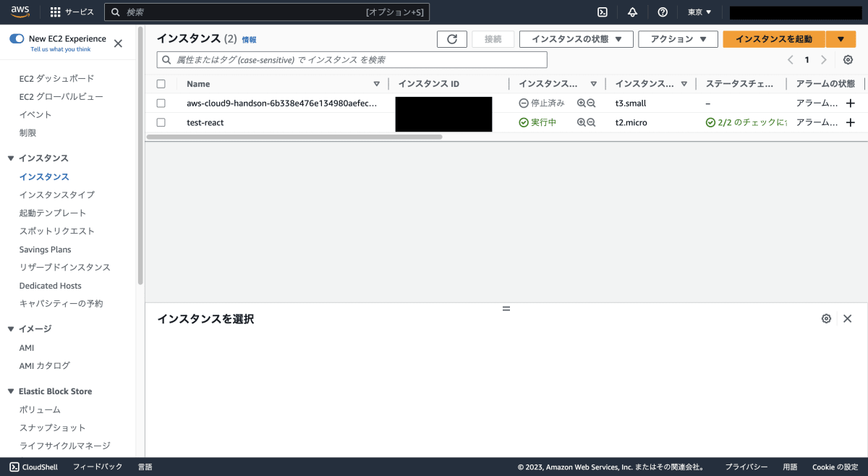The height and width of the screenshot is (476, 868).
Task: Open ボリューム in sidebar
Action: (40, 409)
